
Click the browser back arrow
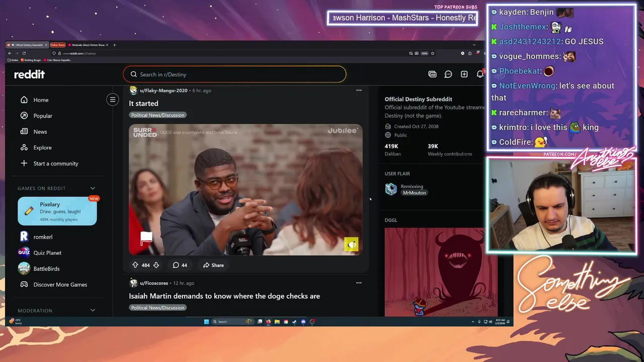(x=10, y=53)
